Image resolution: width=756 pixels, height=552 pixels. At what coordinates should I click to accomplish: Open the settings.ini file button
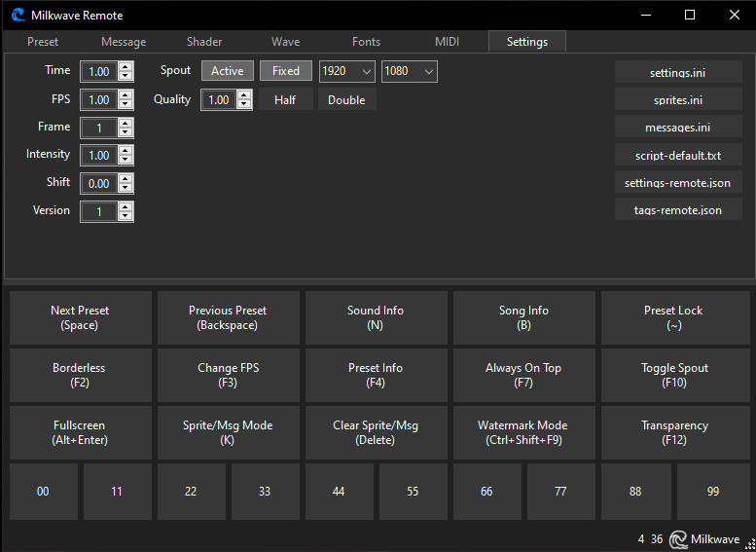[x=677, y=73]
